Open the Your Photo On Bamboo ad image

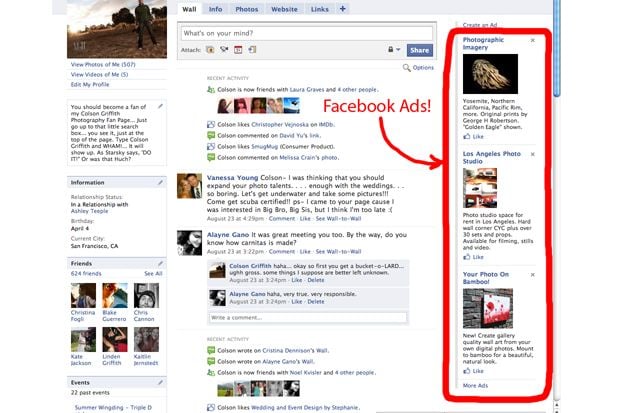[488, 309]
